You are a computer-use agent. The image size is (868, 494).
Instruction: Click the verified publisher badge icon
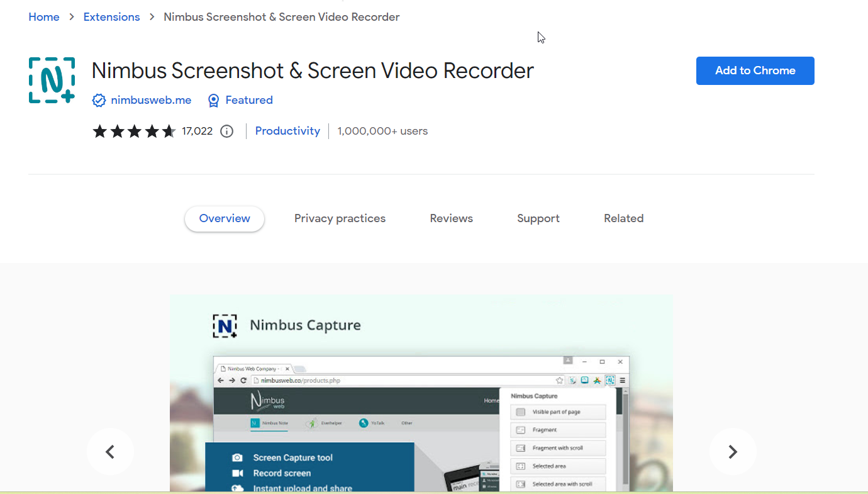tap(99, 101)
